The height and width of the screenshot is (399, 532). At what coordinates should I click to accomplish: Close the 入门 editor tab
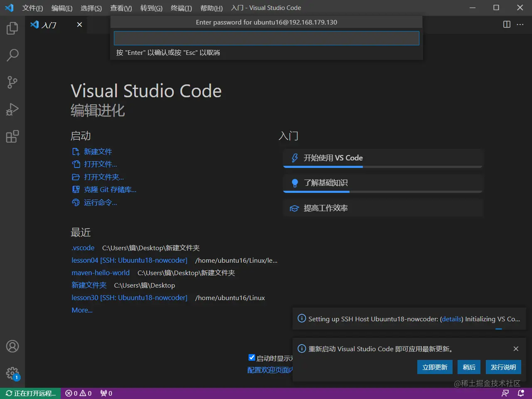[79, 25]
